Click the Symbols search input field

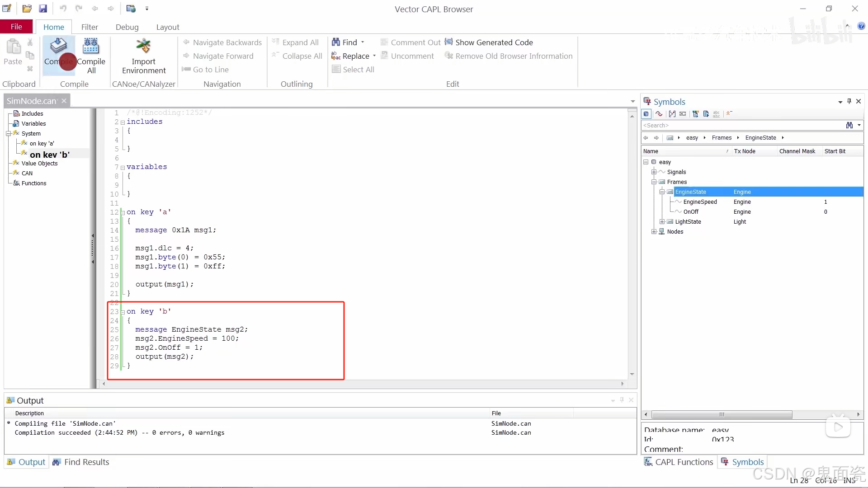click(x=741, y=125)
